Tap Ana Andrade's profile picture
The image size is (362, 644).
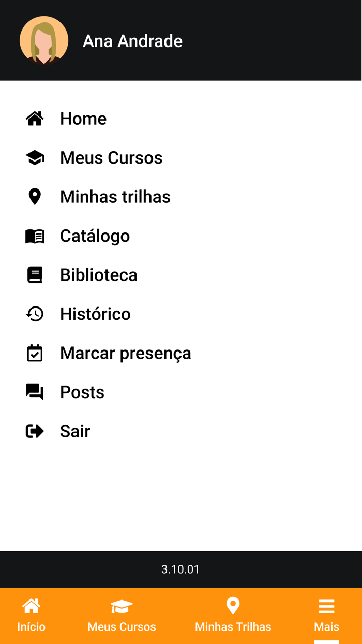click(44, 40)
